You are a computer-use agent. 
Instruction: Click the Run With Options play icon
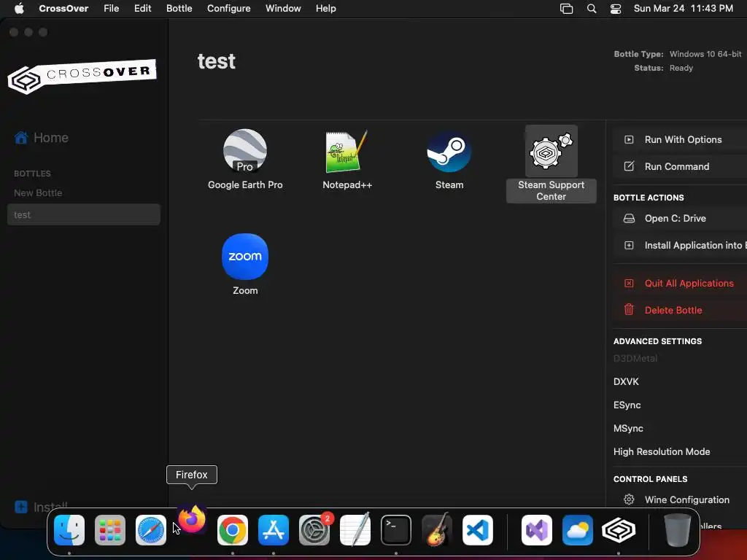[629, 139]
